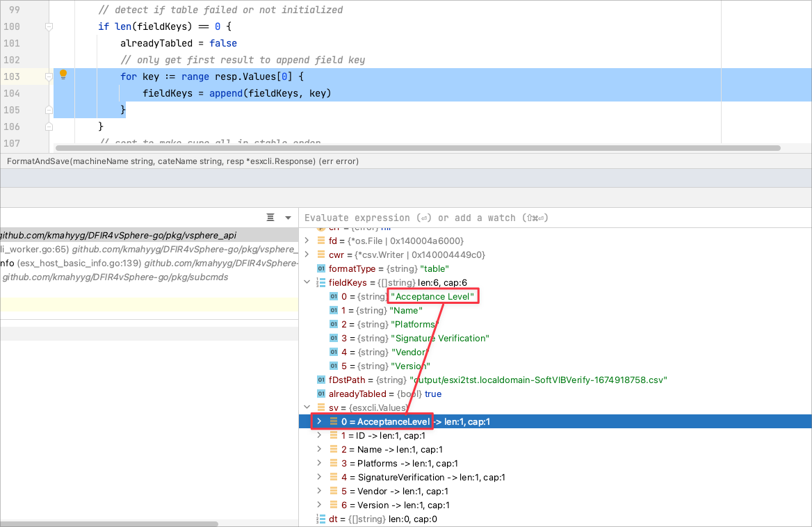Screen dimensions: 812x527
Task: Click the FormatAndSave breadcrumb signature
Action: (183, 161)
